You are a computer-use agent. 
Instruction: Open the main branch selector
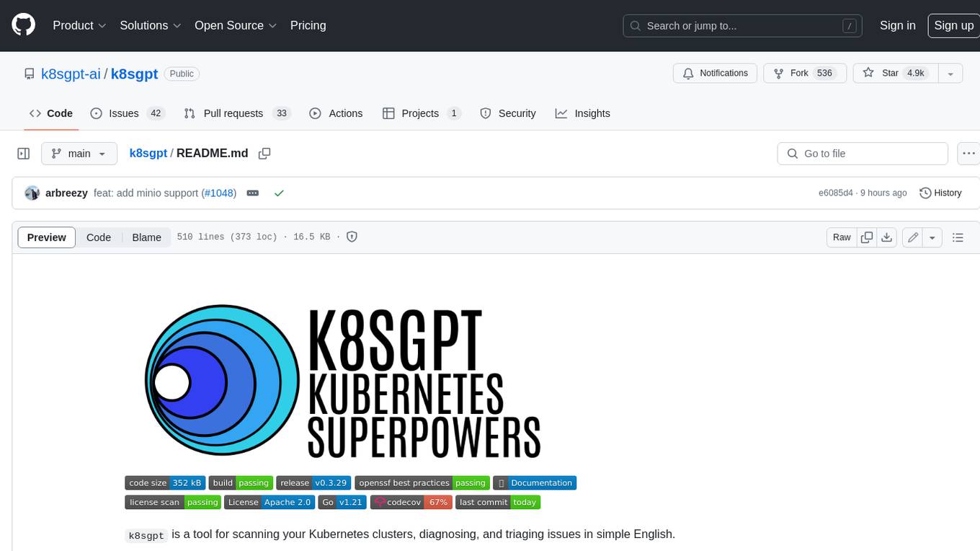coord(79,154)
